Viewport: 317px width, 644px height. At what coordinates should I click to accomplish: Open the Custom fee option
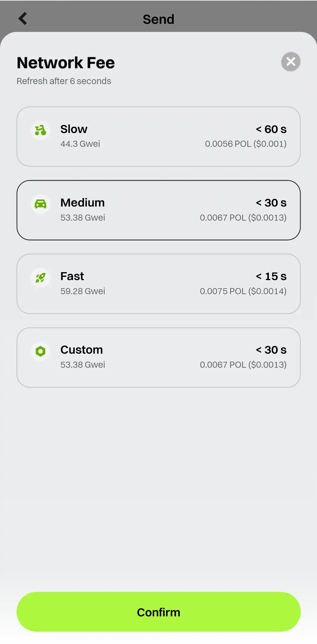[x=159, y=357]
